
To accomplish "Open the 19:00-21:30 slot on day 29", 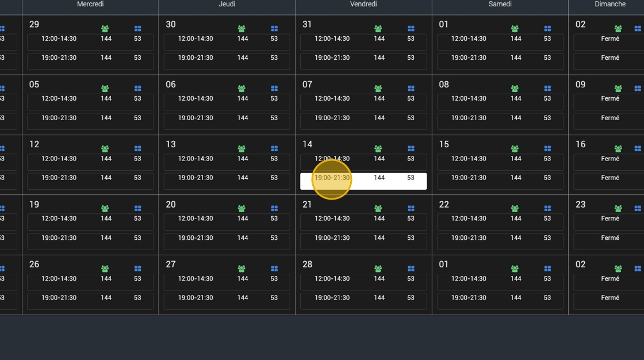I will (90, 62).
